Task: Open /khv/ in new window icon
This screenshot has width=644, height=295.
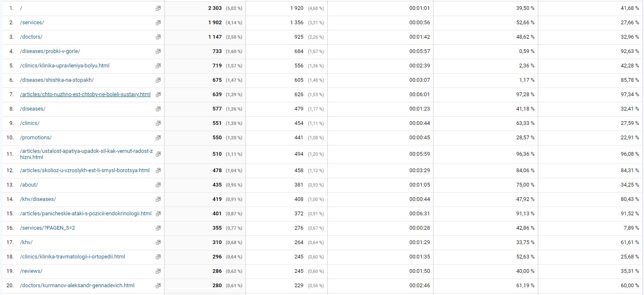Action: 158,242
